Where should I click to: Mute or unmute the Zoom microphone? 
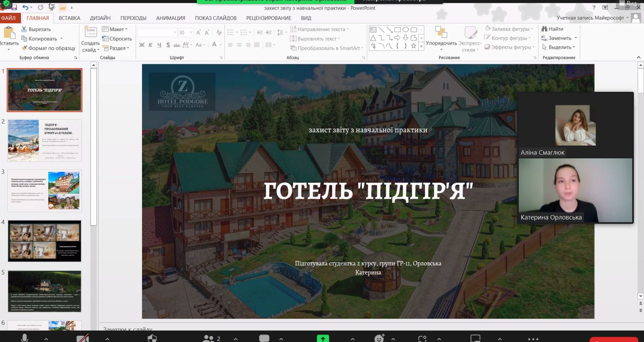(25, 338)
